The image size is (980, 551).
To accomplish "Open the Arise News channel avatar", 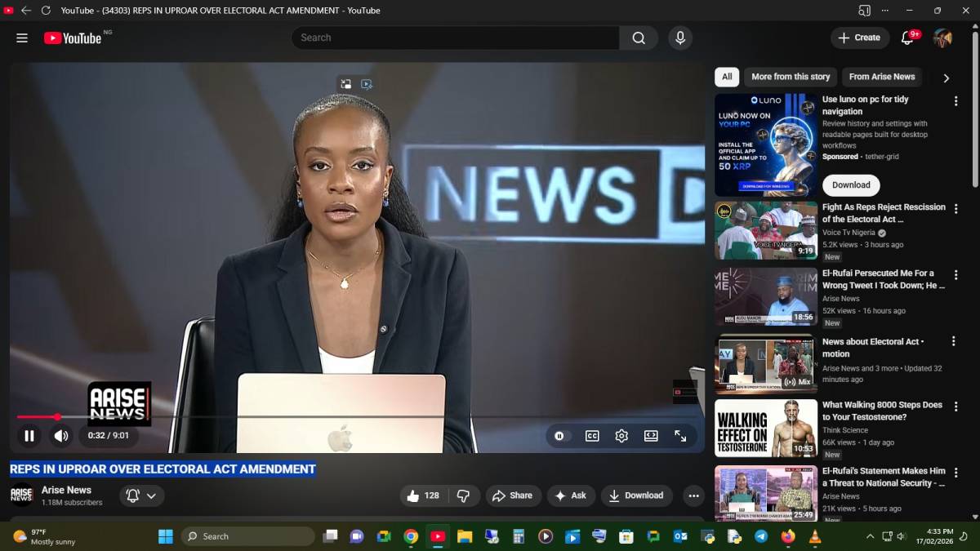I will click(22, 495).
